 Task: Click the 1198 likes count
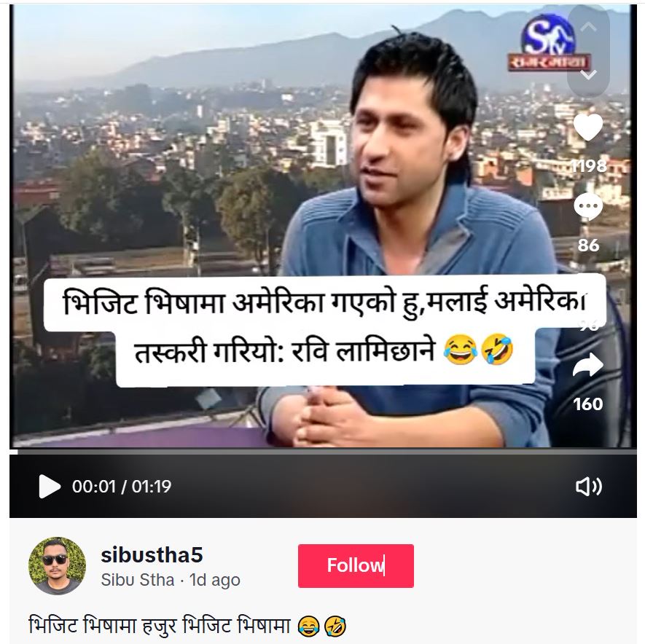(x=589, y=165)
